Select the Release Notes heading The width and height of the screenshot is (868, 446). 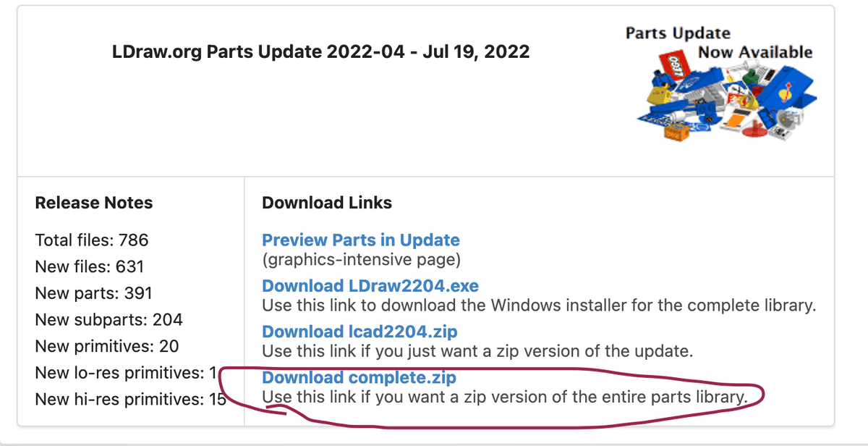click(x=94, y=203)
